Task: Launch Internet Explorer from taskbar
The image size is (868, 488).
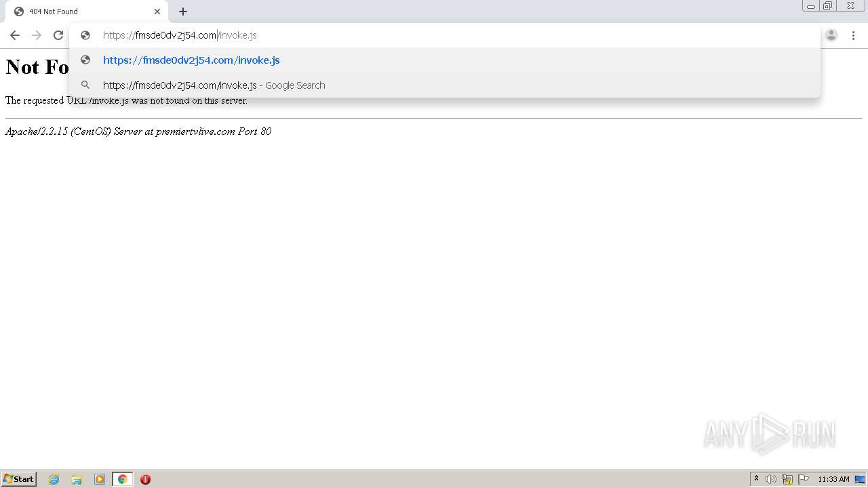Action: [54, 479]
